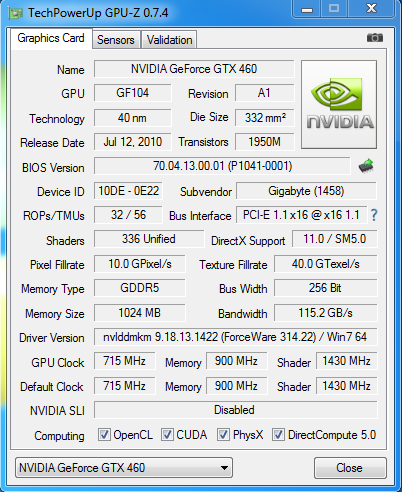Click the Shaders field 336 Unified
402x492 pixels.
(149, 239)
